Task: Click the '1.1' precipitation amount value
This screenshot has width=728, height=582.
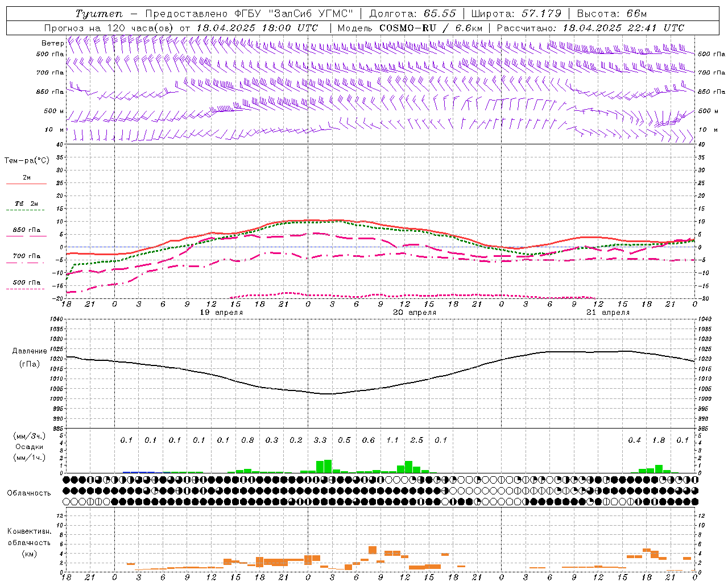Action: point(392,440)
